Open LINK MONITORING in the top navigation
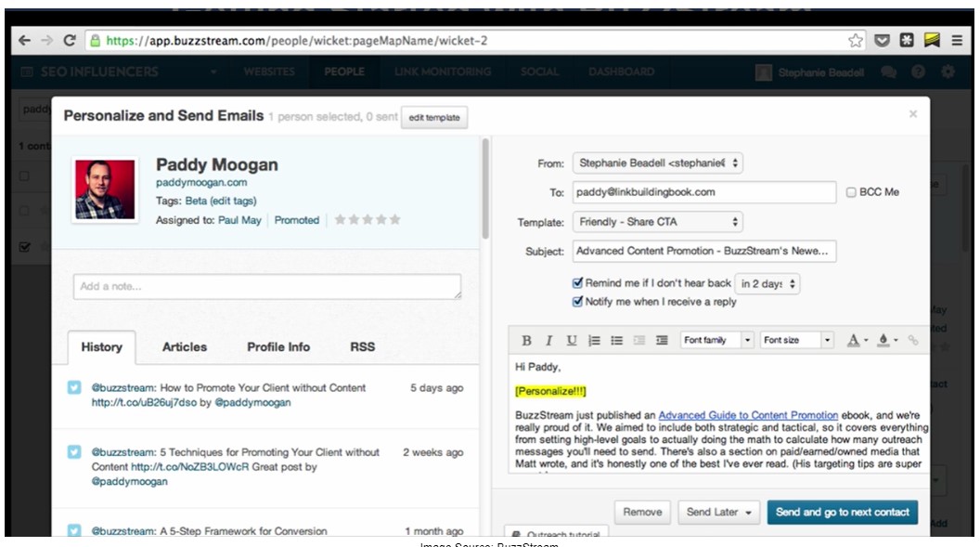Viewport: 980px width, 547px height. click(x=443, y=72)
